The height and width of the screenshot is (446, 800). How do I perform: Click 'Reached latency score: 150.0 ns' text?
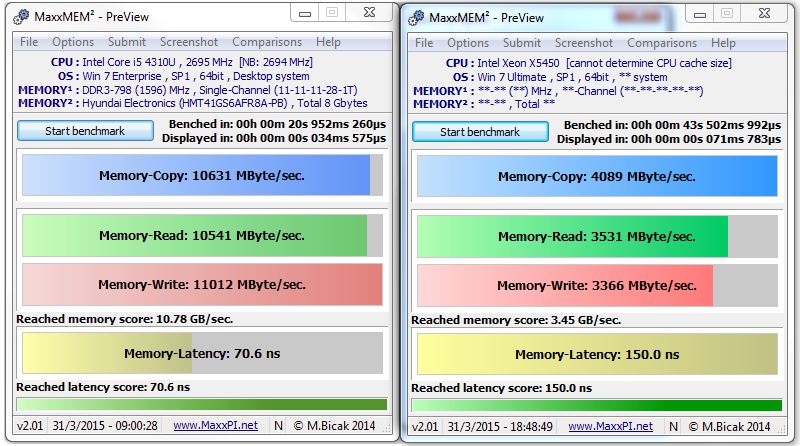tap(502, 388)
